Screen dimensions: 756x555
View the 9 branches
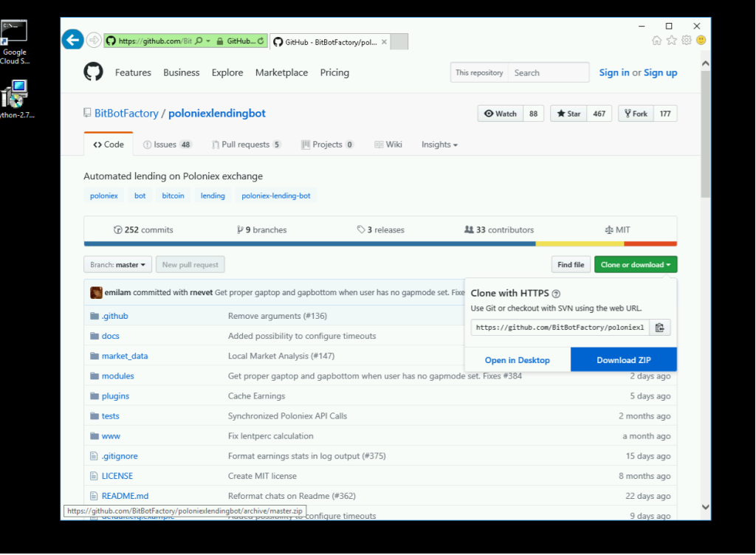[262, 230]
